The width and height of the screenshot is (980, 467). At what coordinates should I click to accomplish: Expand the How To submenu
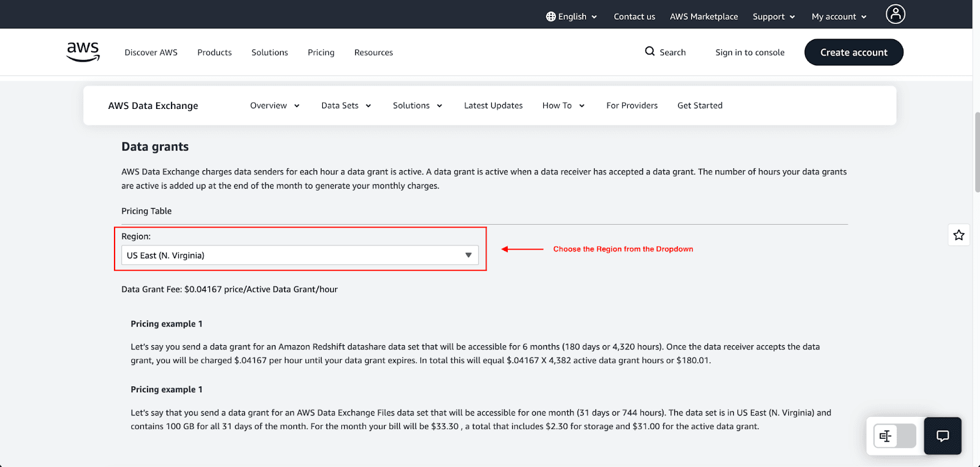pyautogui.click(x=563, y=105)
